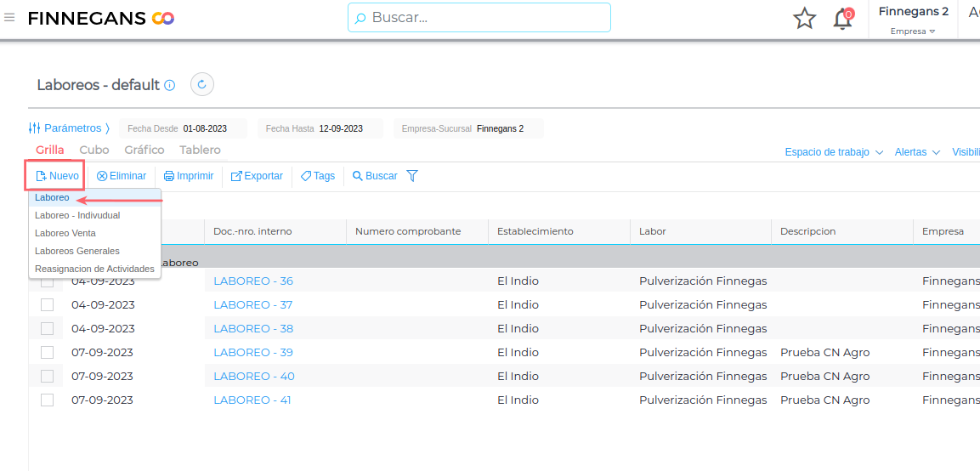The image size is (980, 471).
Task: Switch to the Gráfico tab
Action: click(144, 150)
